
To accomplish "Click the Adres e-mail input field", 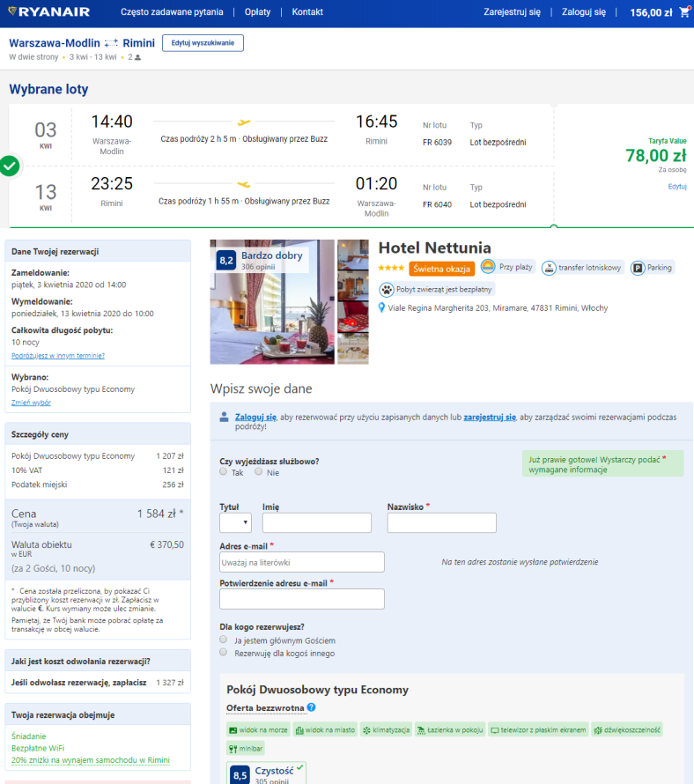I will click(302, 562).
